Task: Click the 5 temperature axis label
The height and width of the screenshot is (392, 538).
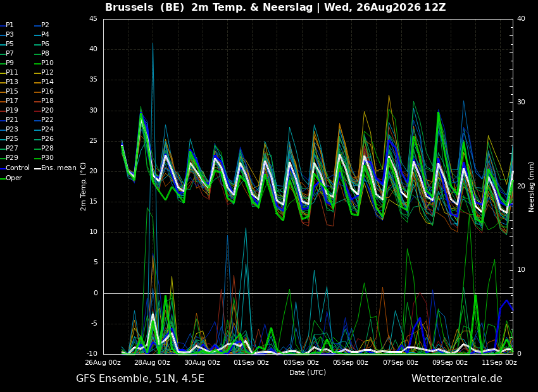Action: [x=96, y=263]
